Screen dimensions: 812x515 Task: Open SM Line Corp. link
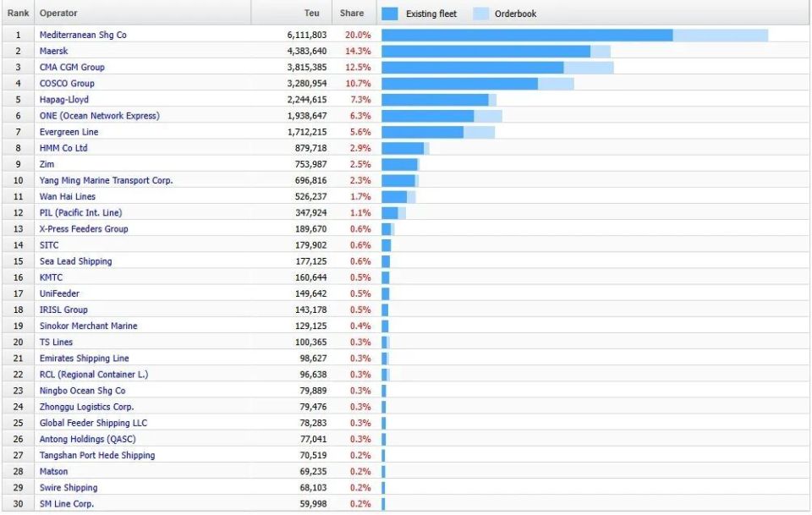pyautogui.click(x=67, y=504)
